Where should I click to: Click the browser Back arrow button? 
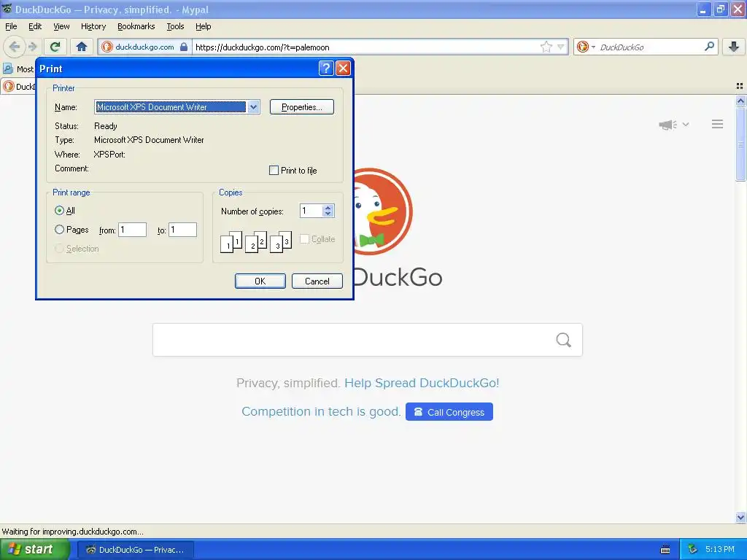(15, 47)
